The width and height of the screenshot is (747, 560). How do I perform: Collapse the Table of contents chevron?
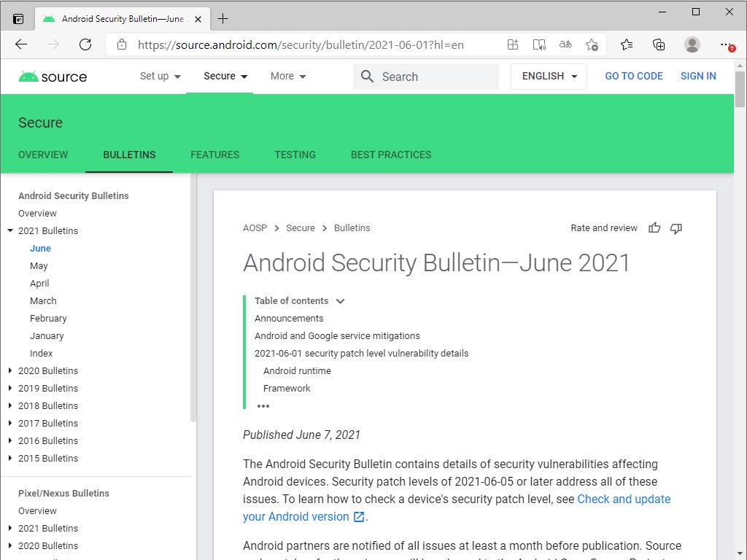tap(340, 300)
